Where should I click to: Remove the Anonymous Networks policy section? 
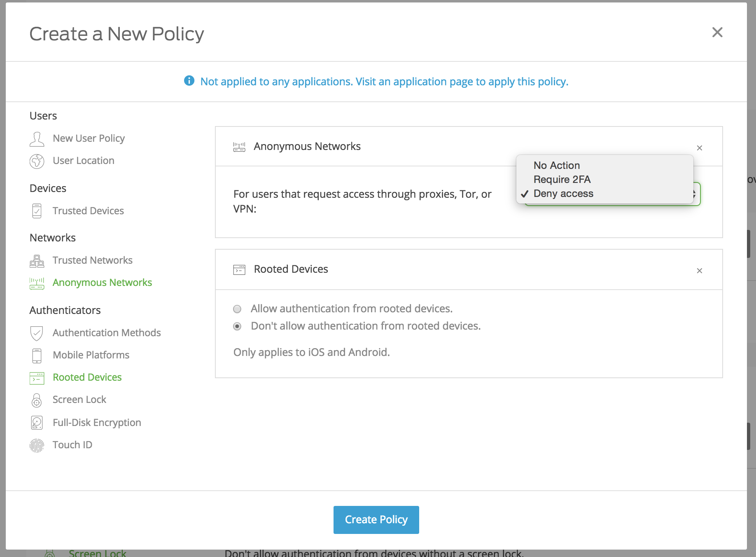coord(700,147)
